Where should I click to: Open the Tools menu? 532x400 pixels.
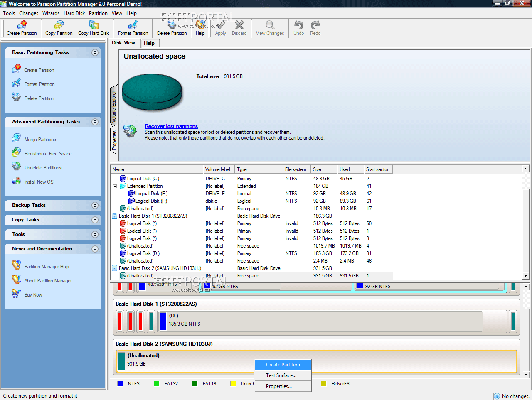point(9,13)
